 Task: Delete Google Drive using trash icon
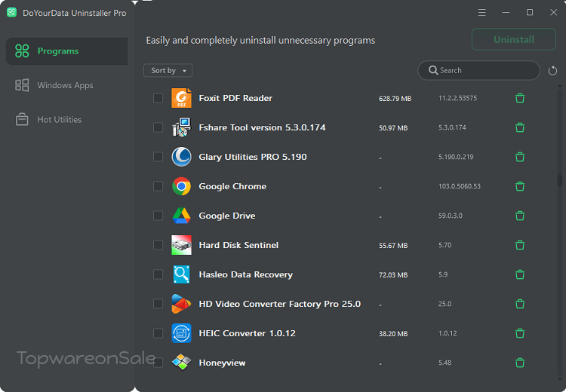tap(520, 216)
